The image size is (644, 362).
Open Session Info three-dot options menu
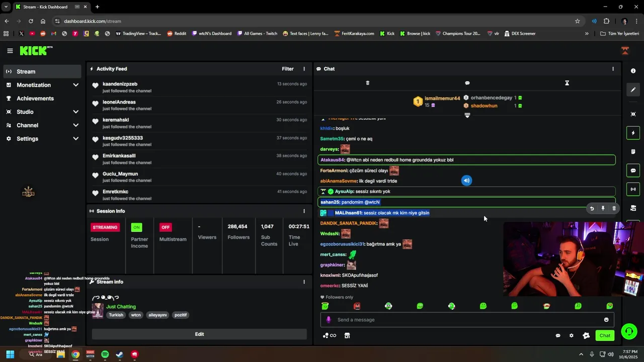tap(304, 211)
